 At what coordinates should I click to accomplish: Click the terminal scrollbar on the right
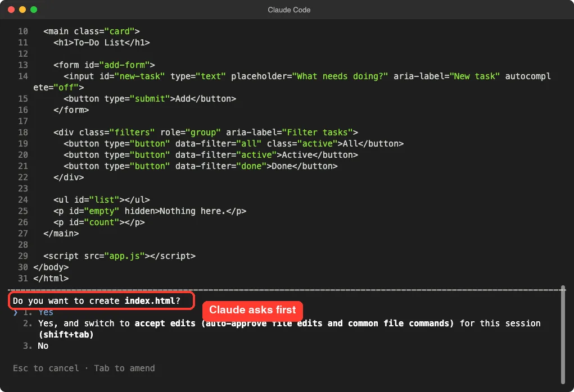click(x=563, y=335)
